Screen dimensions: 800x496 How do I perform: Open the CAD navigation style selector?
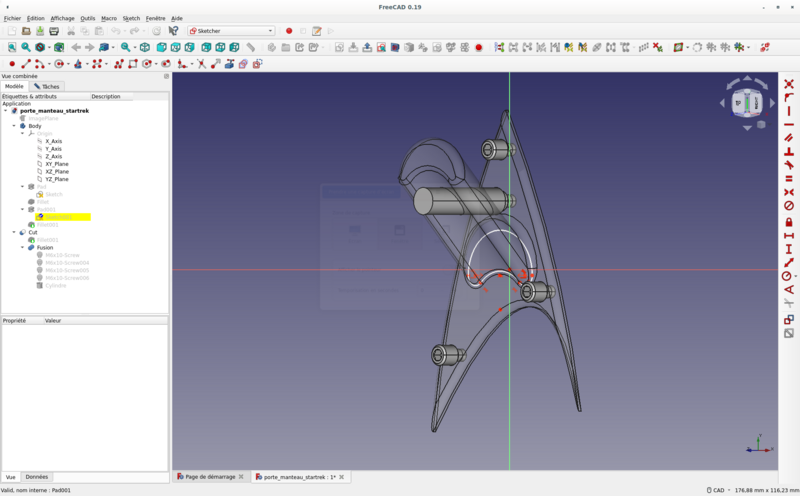(718, 490)
